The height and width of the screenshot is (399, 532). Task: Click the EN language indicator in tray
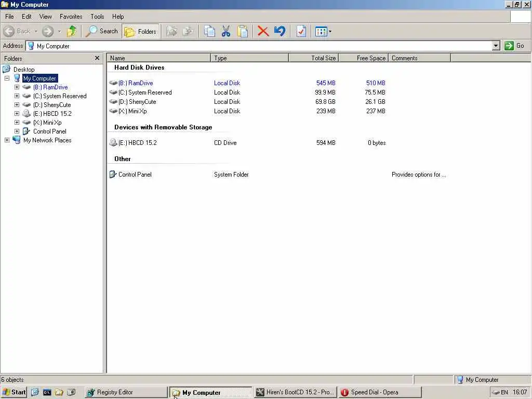pyautogui.click(x=504, y=392)
